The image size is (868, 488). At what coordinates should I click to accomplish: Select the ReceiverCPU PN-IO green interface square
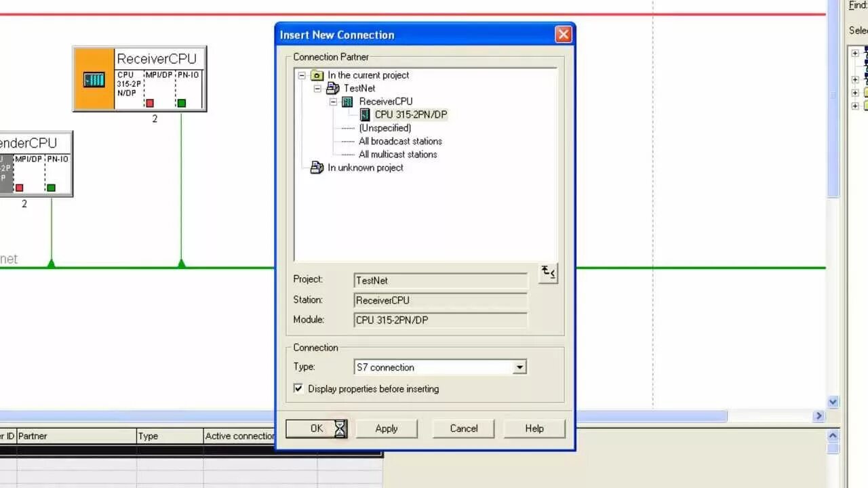[x=182, y=103]
